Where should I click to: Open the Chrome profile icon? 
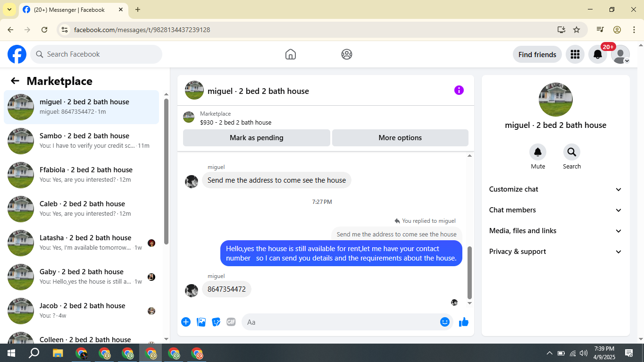[x=617, y=30]
